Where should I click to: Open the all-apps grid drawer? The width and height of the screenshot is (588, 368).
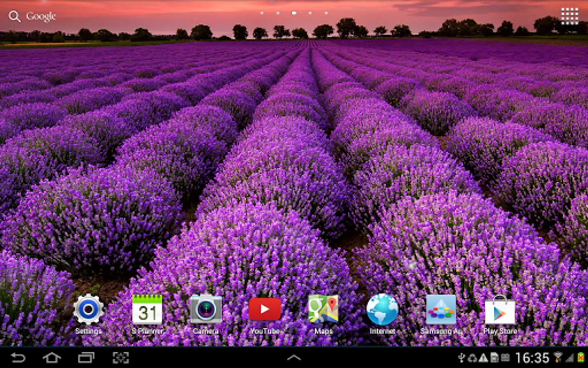coord(569,16)
